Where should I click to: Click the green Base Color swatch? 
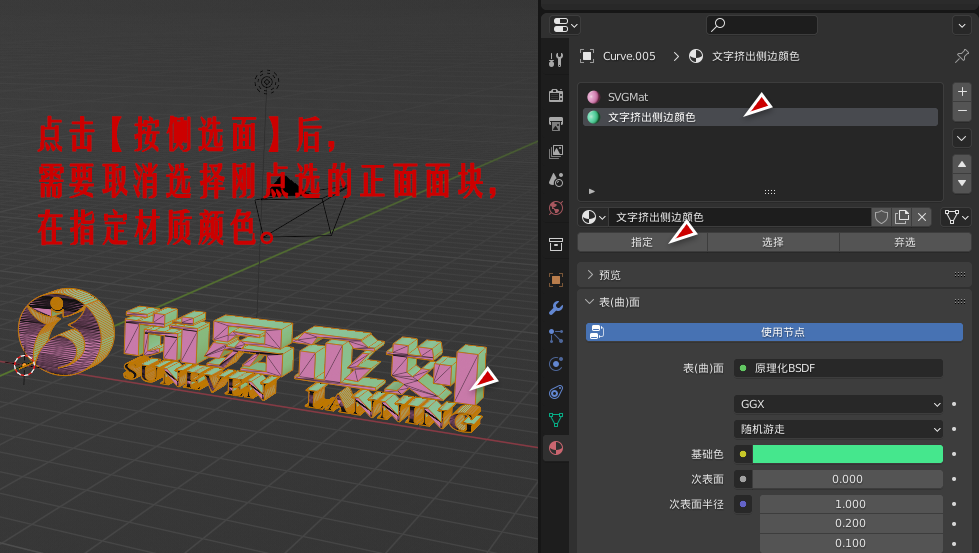(847, 454)
